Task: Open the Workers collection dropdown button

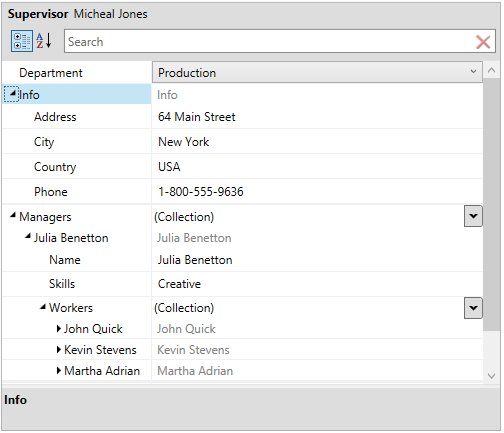Action: (473, 308)
